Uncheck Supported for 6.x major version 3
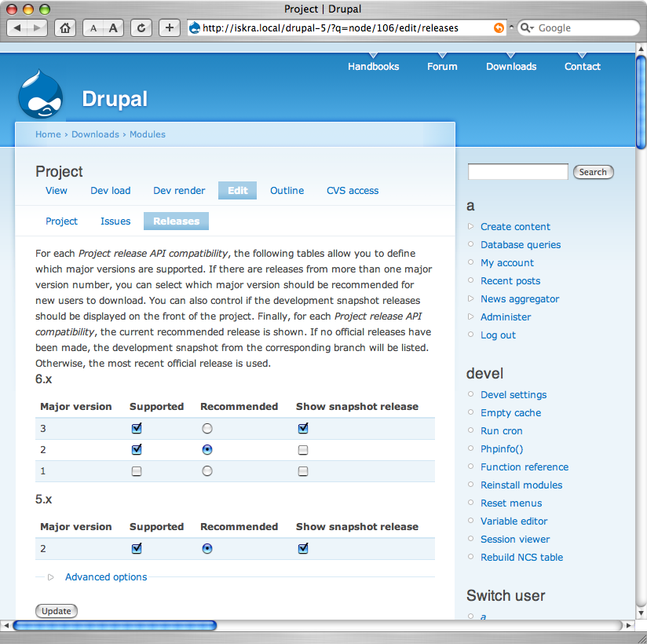 click(137, 429)
